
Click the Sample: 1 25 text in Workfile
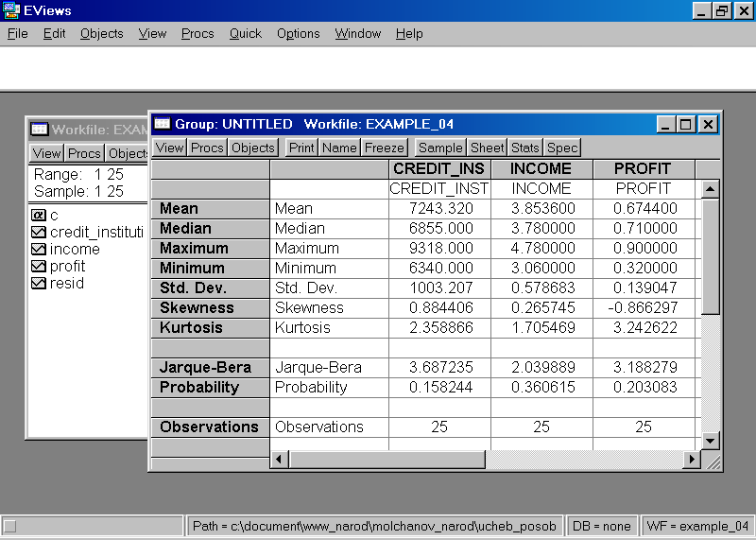[x=78, y=191]
